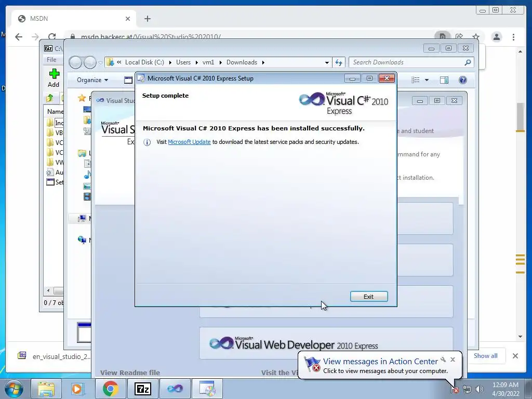
Task: Open the en_visual_studio download item in Chrome
Action: click(x=54, y=356)
